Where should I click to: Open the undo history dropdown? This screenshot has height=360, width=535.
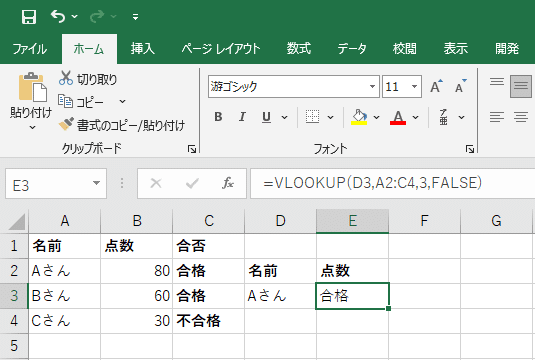click(x=75, y=16)
